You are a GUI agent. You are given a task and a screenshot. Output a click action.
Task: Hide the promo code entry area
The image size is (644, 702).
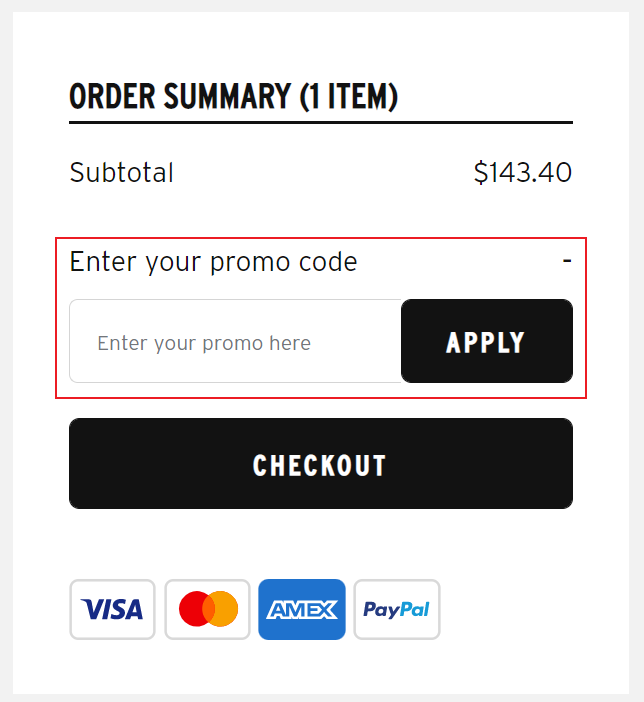point(567,261)
